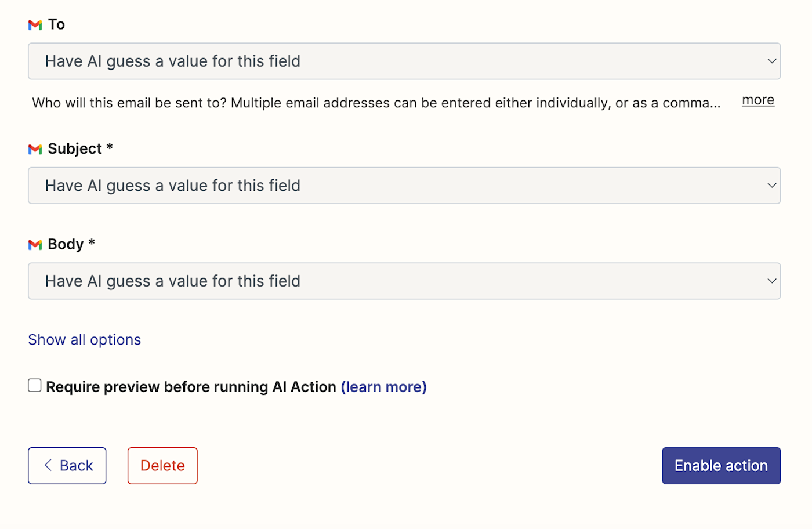Click the Gmail icon beside Subject label
Image resolution: width=812 pixels, height=529 pixels.
35,150
